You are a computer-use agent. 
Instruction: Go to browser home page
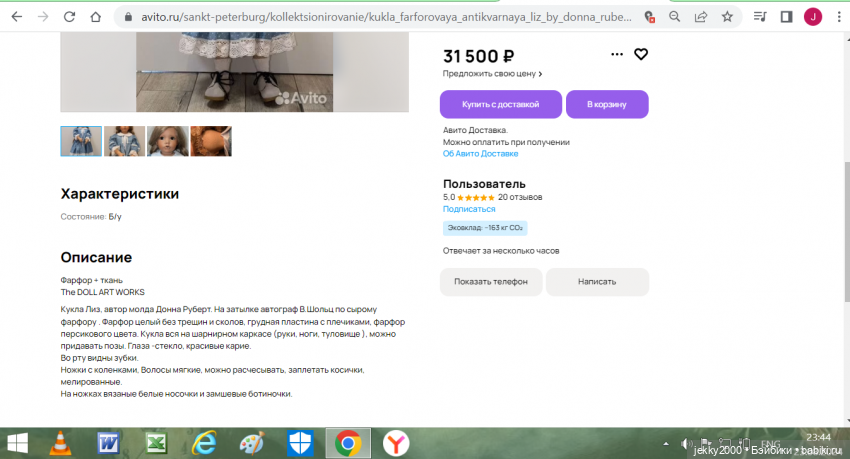95,17
